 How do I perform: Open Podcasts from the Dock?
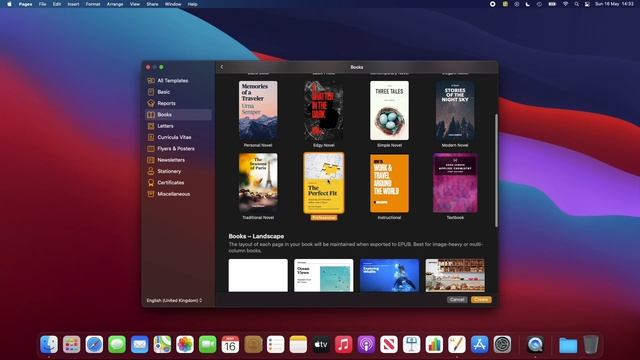click(366, 344)
